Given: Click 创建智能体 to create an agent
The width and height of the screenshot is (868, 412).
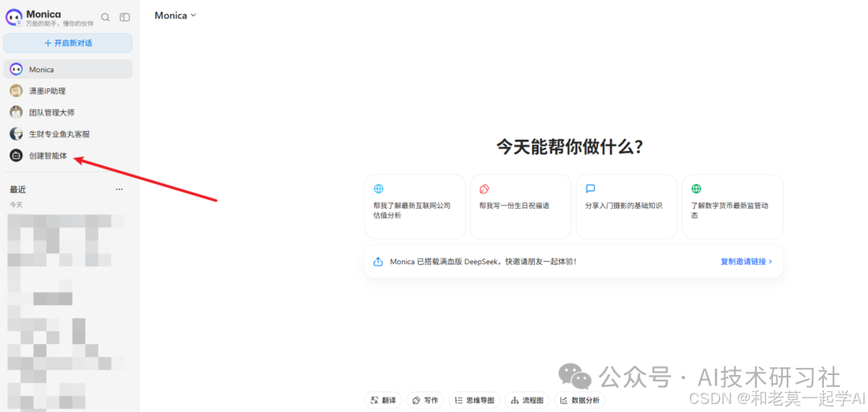Looking at the screenshot, I should (x=68, y=156).
